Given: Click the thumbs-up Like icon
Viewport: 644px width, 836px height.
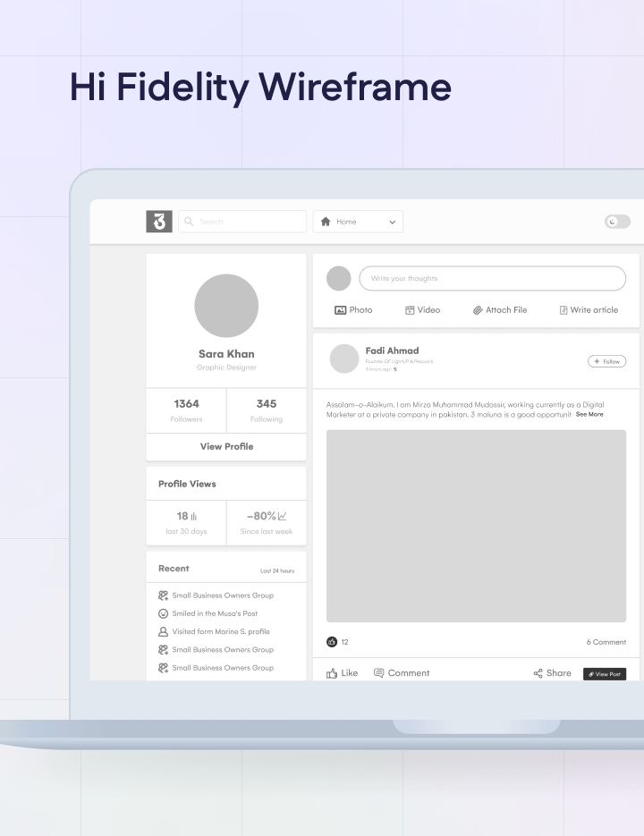Looking at the screenshot, I should pyautogui.click(x=332, y=673).
